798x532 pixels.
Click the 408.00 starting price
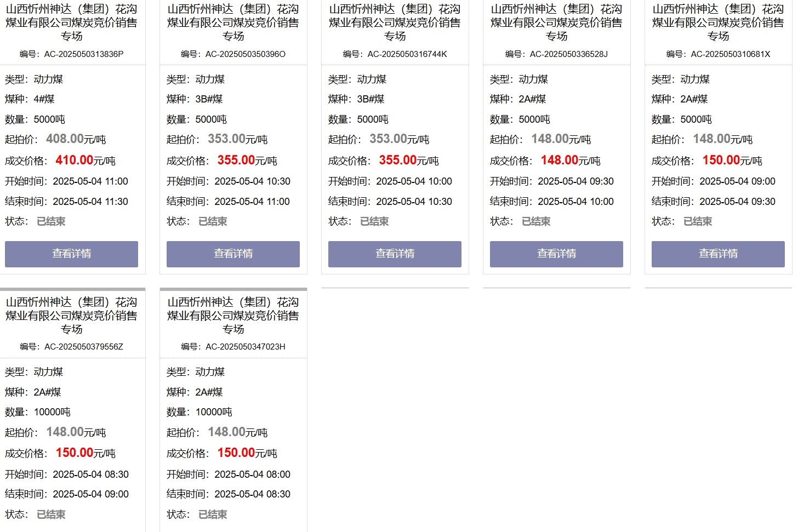[x=65, y=139]
